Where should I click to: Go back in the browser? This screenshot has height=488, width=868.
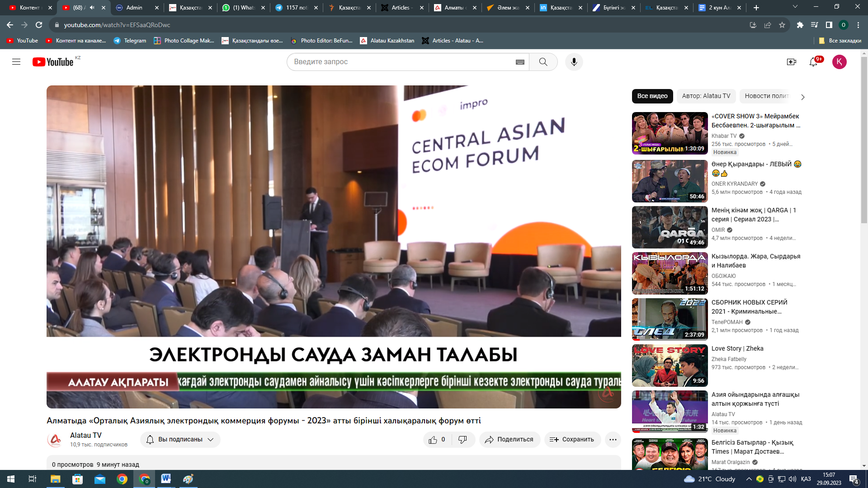click(x=10, y=25)
